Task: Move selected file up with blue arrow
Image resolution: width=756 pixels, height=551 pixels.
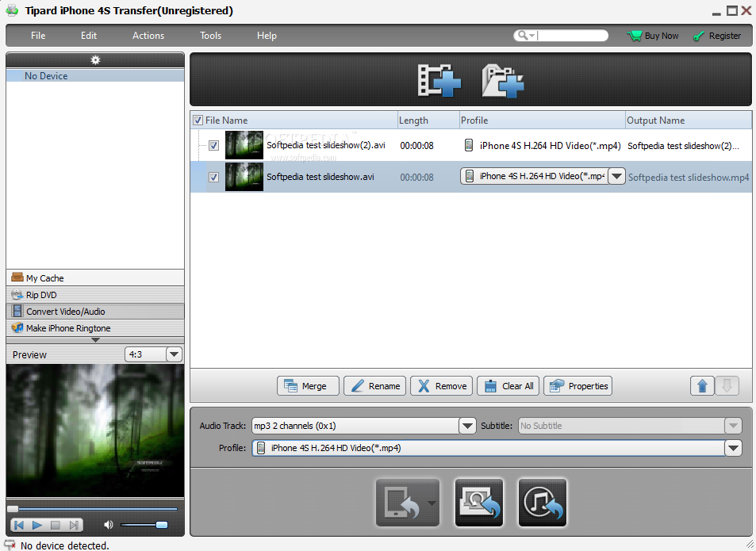Action: click(703, 386)
